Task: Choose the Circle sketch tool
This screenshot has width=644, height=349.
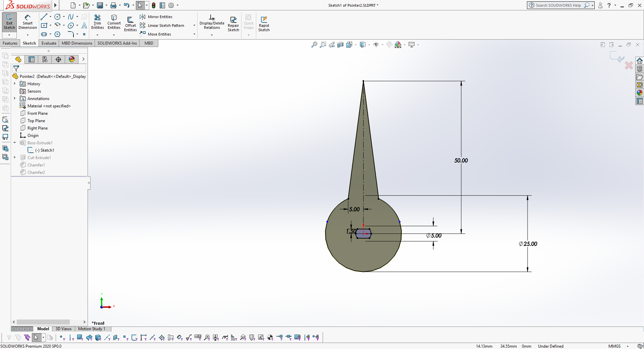Action: 57,17
